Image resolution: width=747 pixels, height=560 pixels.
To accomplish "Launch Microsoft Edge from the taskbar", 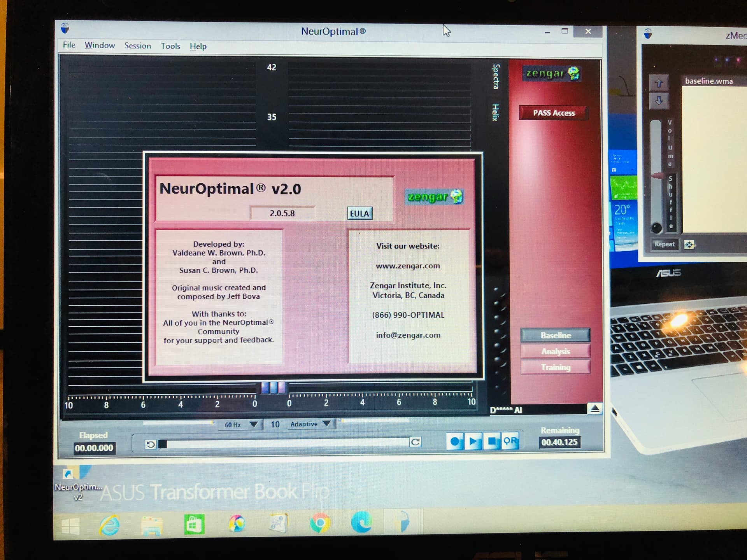I will tap(361, 522).
